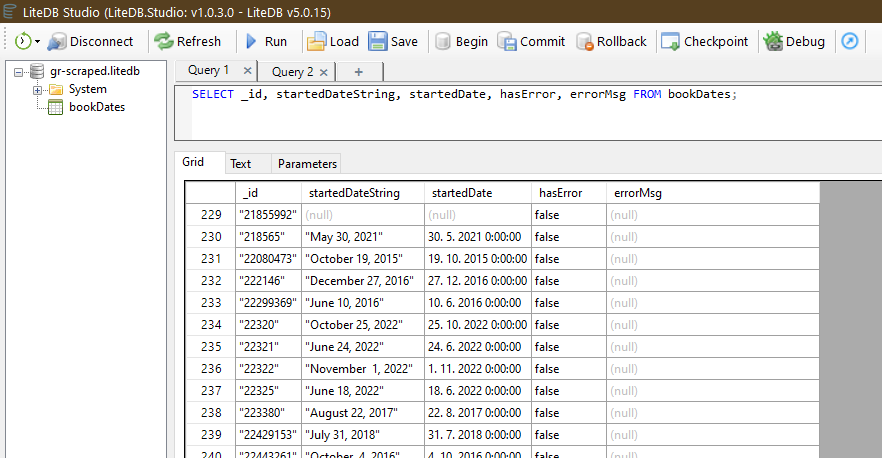The height and width of the screenshot is (458, 882).
Task: Switch to the Query 2 tab
Action: 292,72
